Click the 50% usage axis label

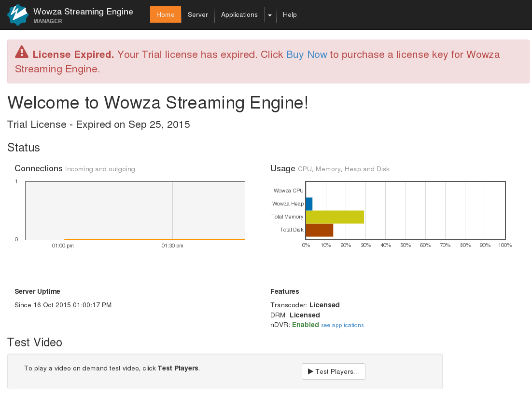[x=406, y=245]
